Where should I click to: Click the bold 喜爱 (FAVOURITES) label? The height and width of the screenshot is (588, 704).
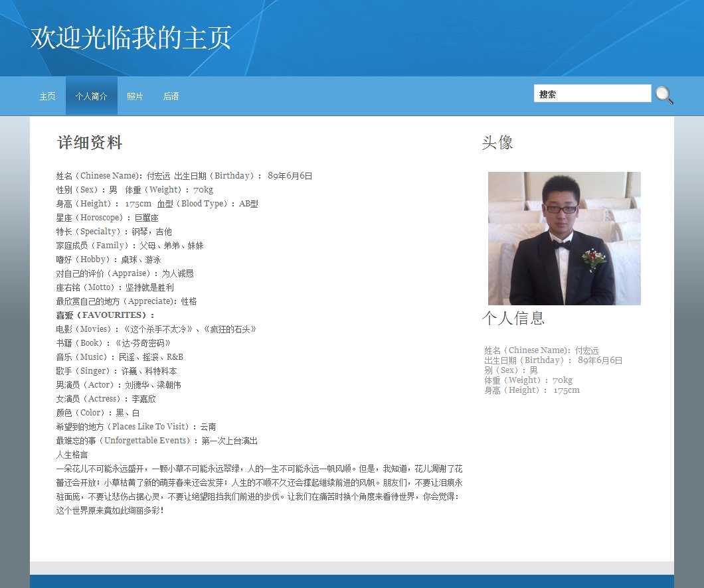pyautogui.click(x=105, y=315)
